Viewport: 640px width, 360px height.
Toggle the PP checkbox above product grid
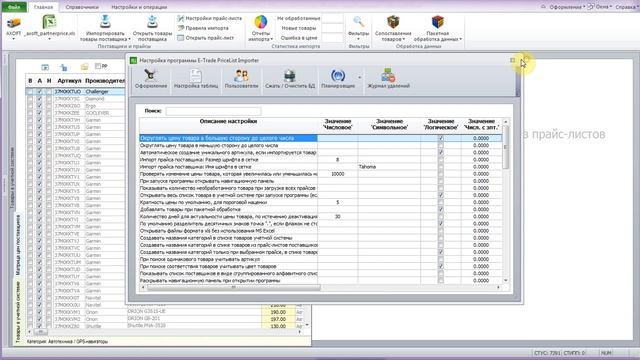(98, 66)
